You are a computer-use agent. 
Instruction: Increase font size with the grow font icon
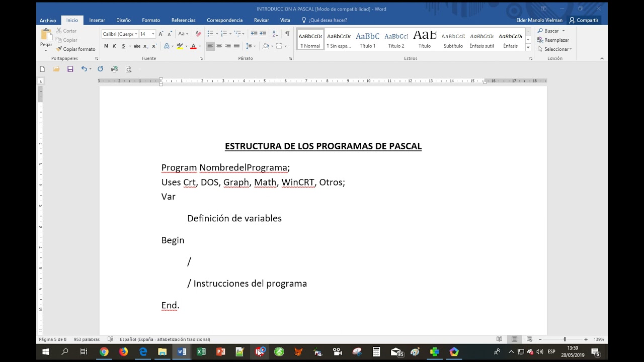coord(161,34)
